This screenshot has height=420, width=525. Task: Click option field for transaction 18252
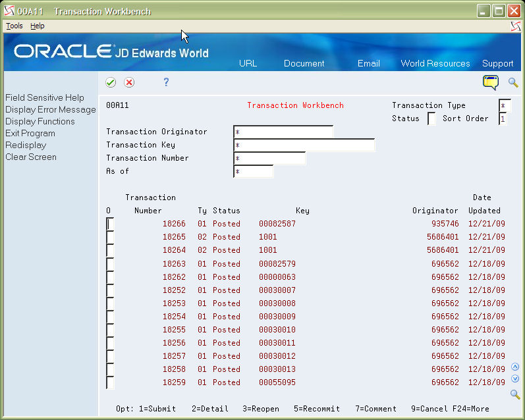(110, 290)
